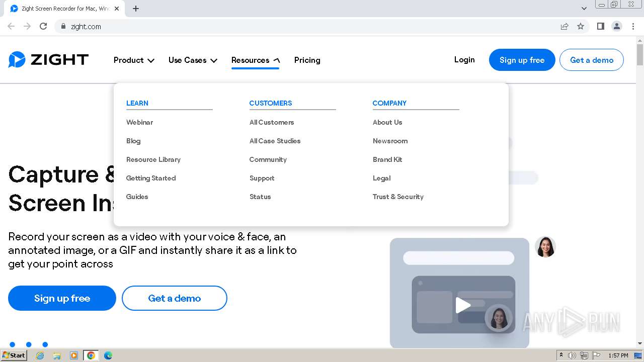Click header Get a demo button
This screenshot has height=362, width=644.
click(592, 60)
